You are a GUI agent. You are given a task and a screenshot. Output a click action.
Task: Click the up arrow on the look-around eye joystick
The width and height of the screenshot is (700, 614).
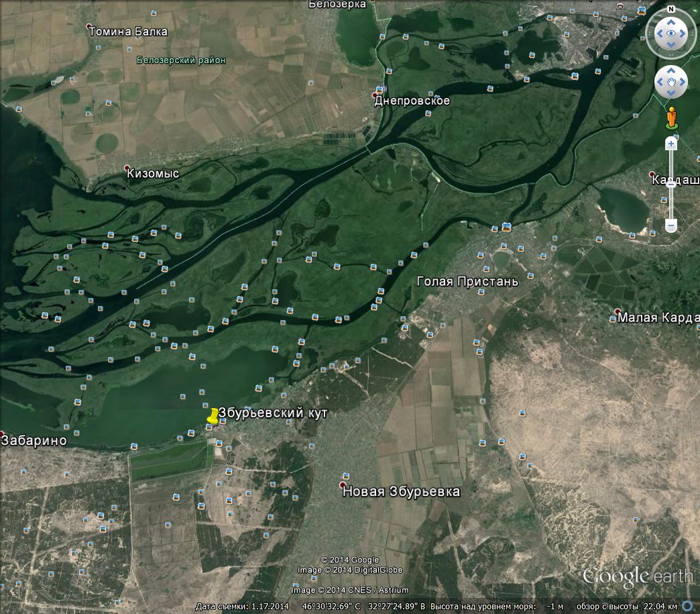point(671,23)
